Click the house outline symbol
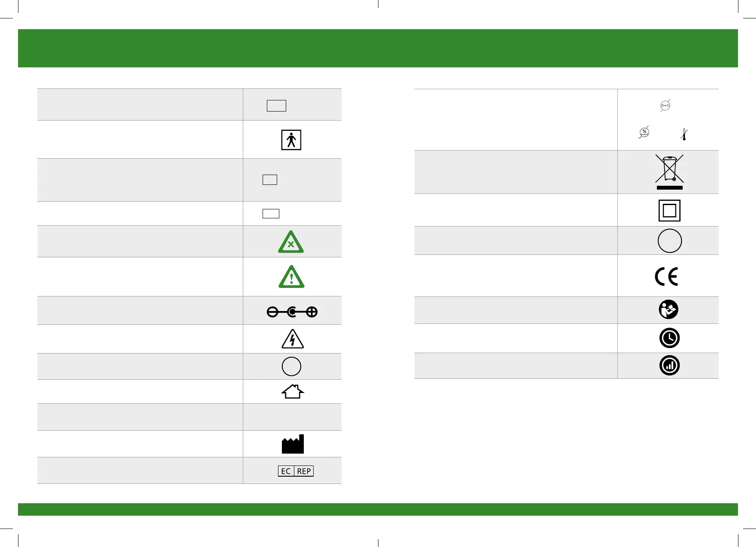 click(293, 391)
